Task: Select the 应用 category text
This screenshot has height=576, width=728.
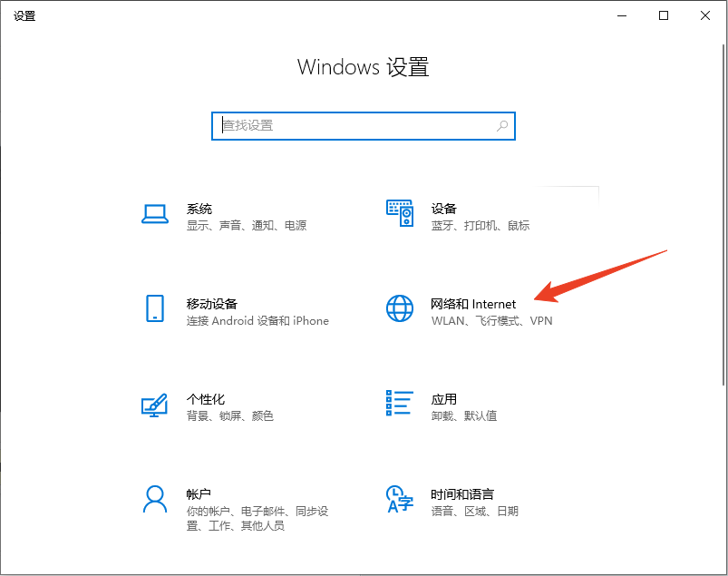Action: point(443,399)
